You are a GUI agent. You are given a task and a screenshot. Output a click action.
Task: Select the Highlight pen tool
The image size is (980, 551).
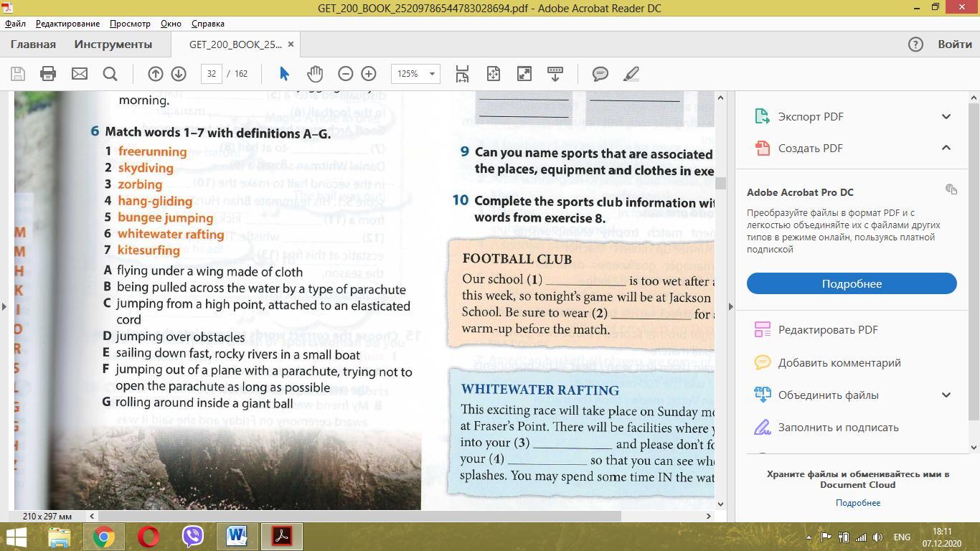pos(631,74)
